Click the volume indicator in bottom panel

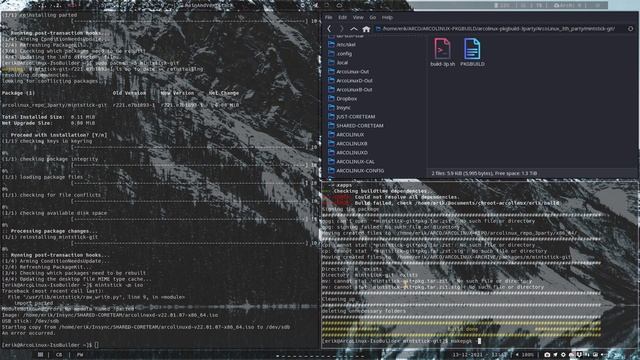point(526,355)
